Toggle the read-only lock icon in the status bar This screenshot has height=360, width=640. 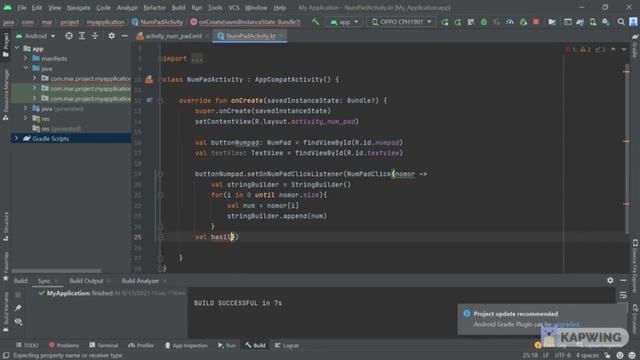coord(607,356)
